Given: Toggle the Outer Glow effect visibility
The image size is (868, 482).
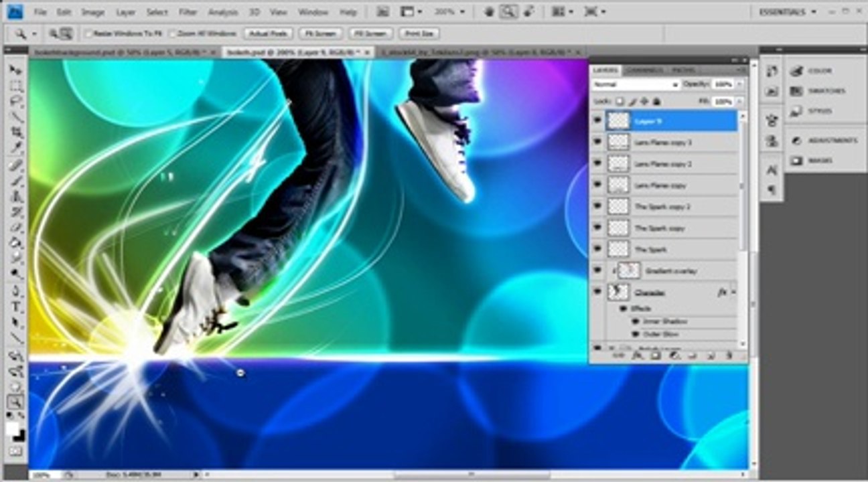Looking at the screenshot, I should click(x=636, y=333).
